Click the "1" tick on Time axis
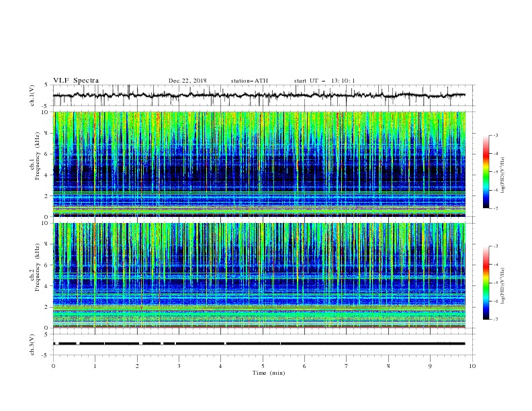The height and width of the screenshot is (411, 532). click(95, 366)
